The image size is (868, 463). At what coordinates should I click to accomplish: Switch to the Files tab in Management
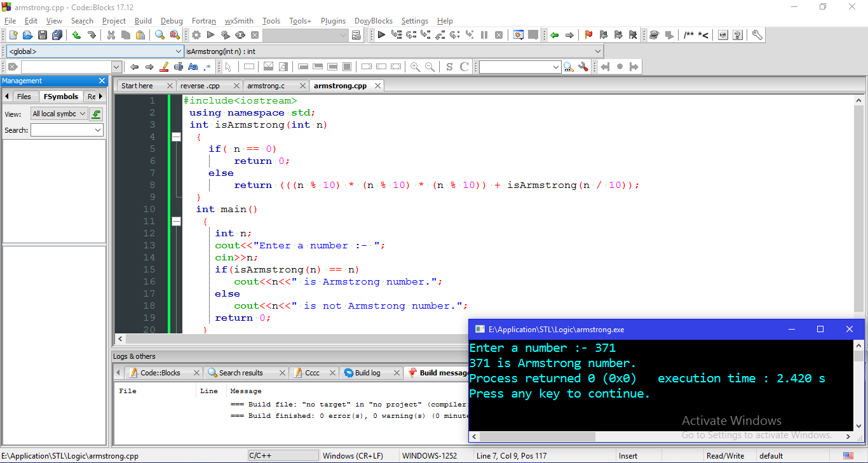(24, 96)
